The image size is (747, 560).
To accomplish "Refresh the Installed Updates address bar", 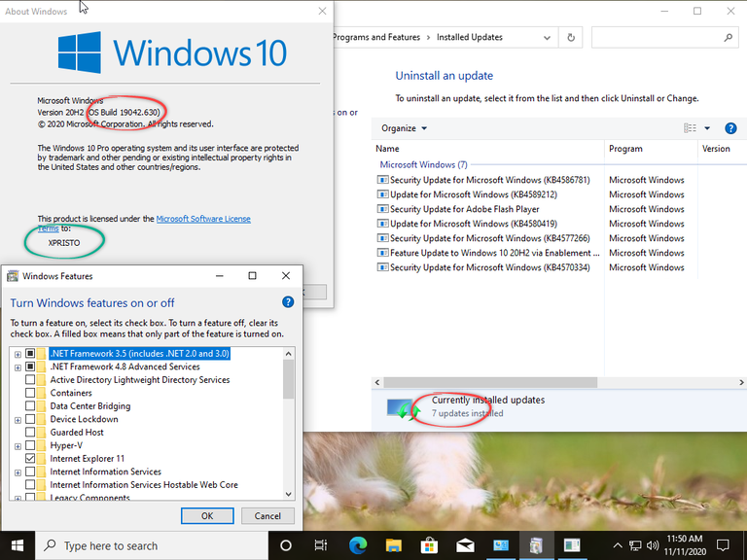I will (x=571, y=37).
